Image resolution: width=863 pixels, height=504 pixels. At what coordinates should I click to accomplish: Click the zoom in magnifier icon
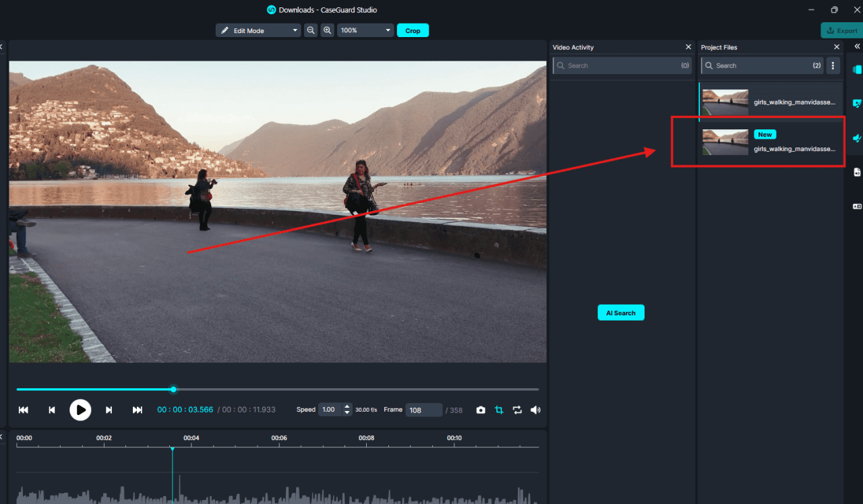coord(327,30)
